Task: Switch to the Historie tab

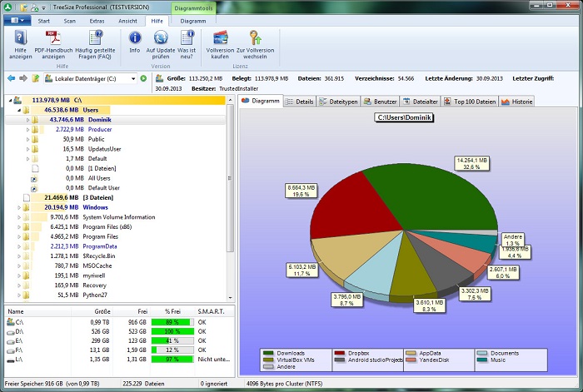Action: (x=517, y=102)
